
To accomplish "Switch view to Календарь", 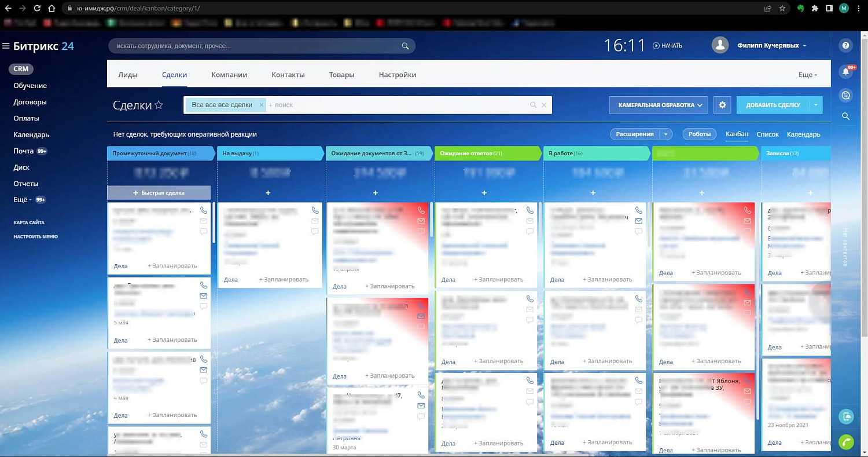I will 803,134.
